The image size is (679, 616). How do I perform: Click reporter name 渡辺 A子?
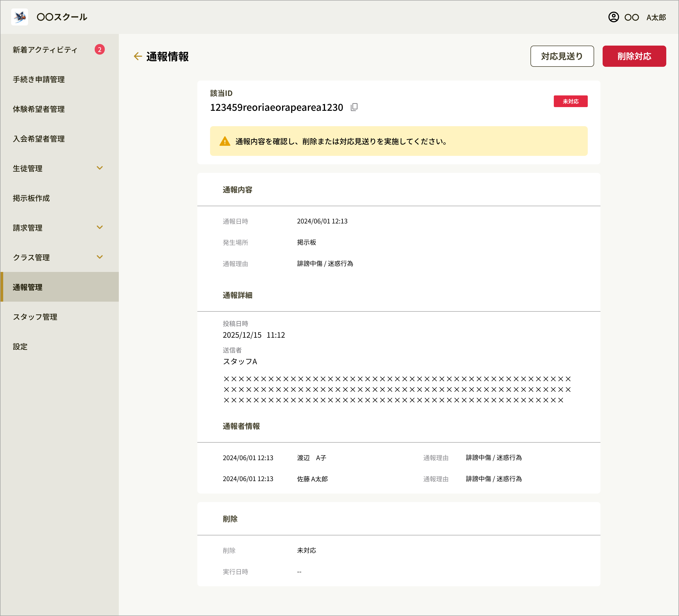click(x=312, y=458)
